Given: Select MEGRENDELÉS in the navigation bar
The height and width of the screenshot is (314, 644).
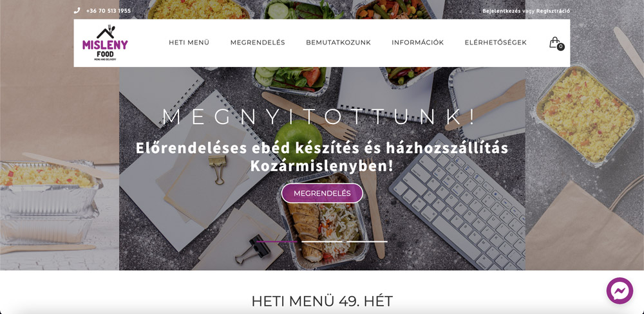Looking at the screenshot, I should coord(258,42).
